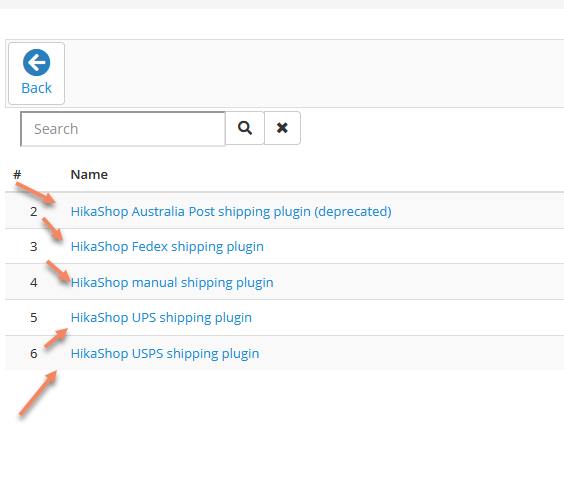Click row number 2 in the list
Screen dimensions: 564x492
[33, 212]
